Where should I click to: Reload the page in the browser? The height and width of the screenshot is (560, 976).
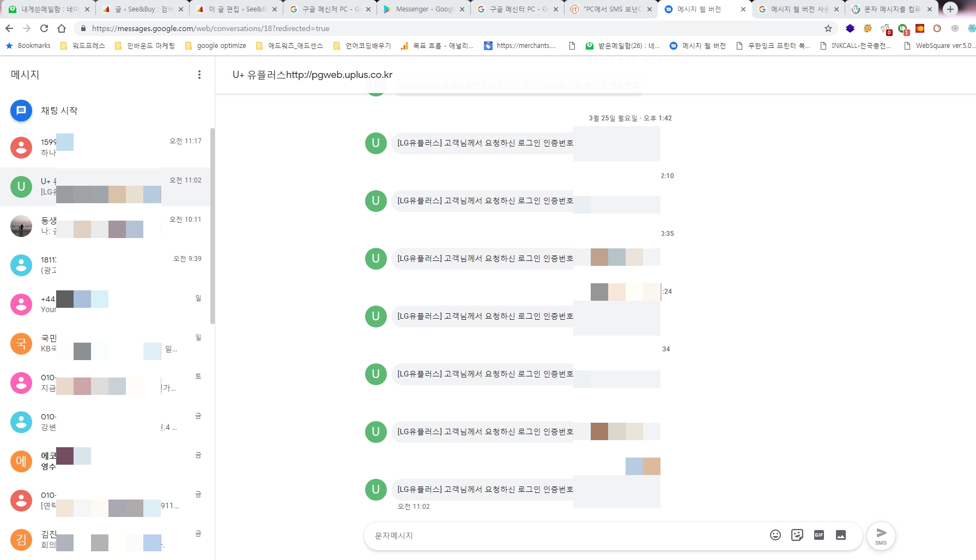point(44,28)
